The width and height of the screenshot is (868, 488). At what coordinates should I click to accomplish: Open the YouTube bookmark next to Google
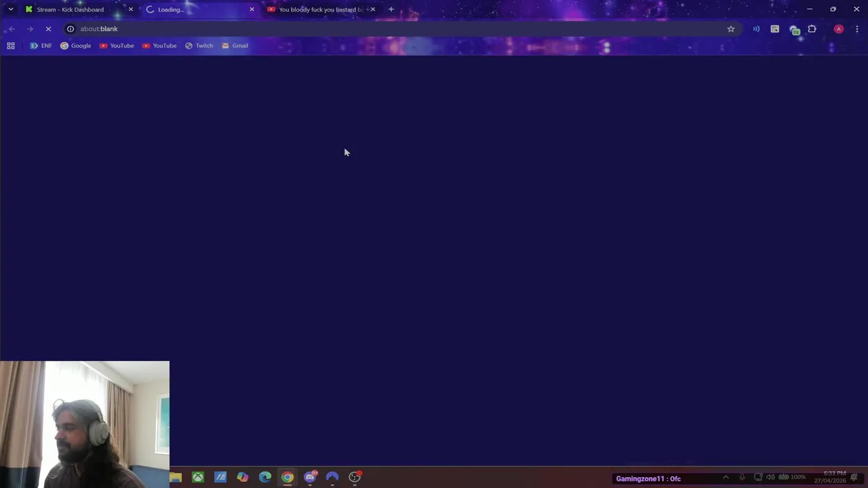117,46
